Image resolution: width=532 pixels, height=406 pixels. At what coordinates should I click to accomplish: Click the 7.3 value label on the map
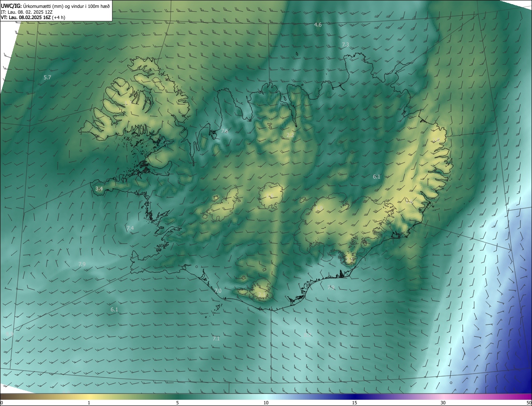pos(345,44)
